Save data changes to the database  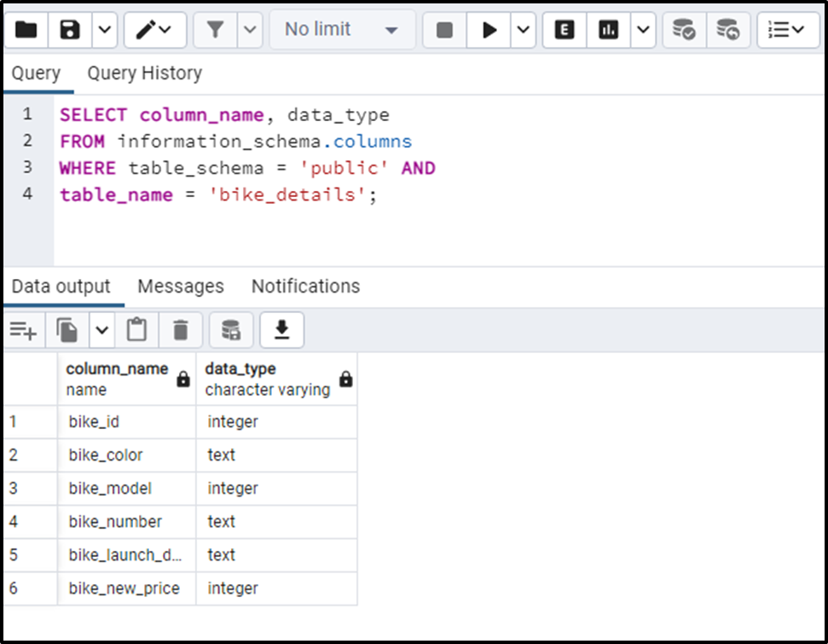pos(230,330)
